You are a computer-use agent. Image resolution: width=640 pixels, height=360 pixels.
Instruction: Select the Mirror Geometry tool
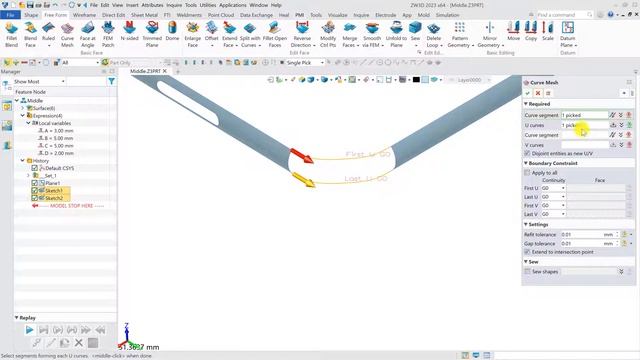[490, 34]
